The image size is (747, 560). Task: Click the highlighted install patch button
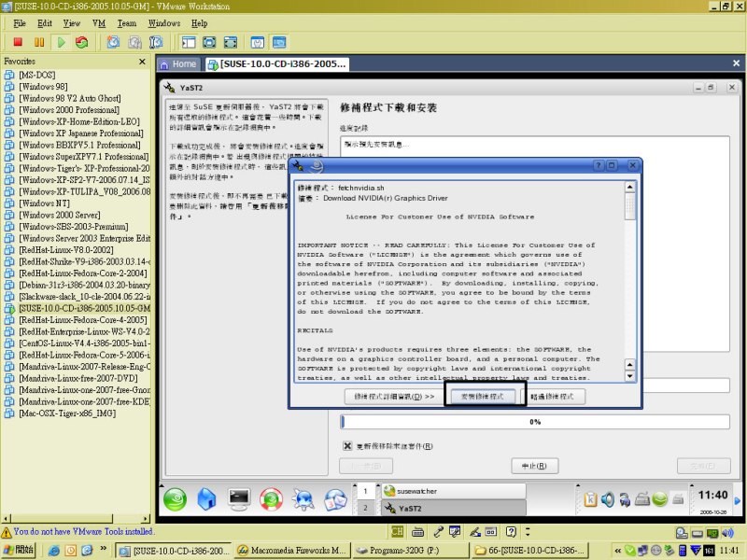pyautogui.click(x=483, y=396)
